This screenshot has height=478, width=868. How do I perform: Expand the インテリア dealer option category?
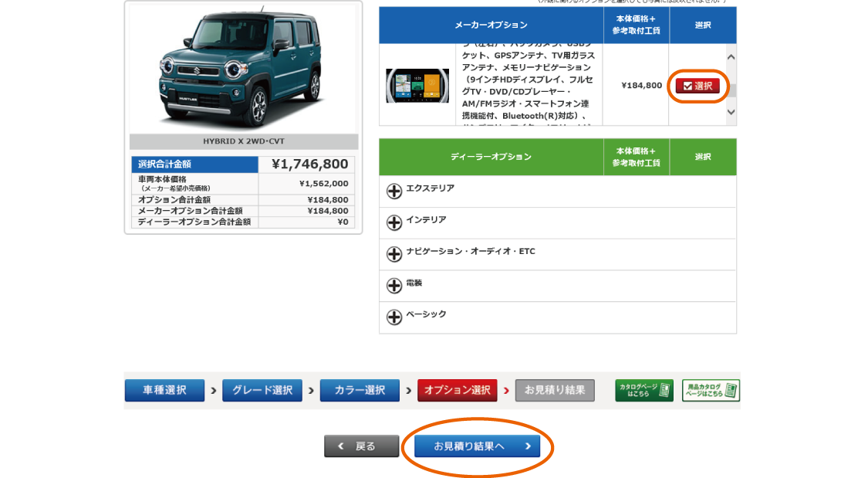pyautogui.click(x=394, y=222)
